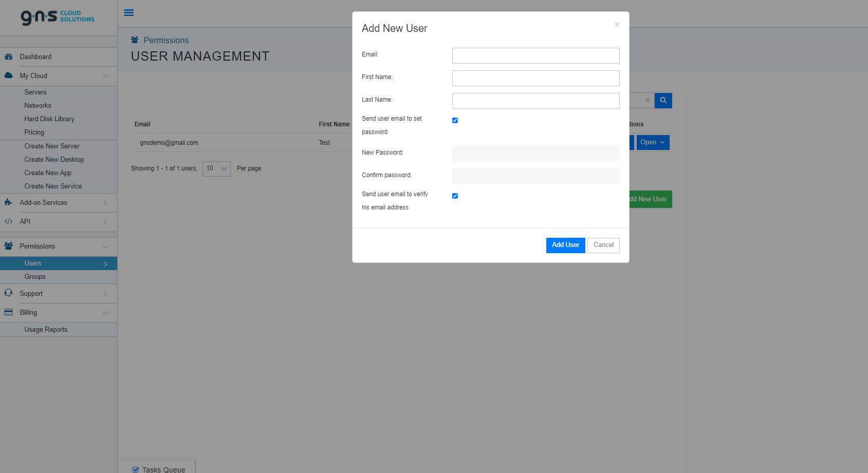Click the New Password field
Screen dimensions: 868x473
[535, 154]
